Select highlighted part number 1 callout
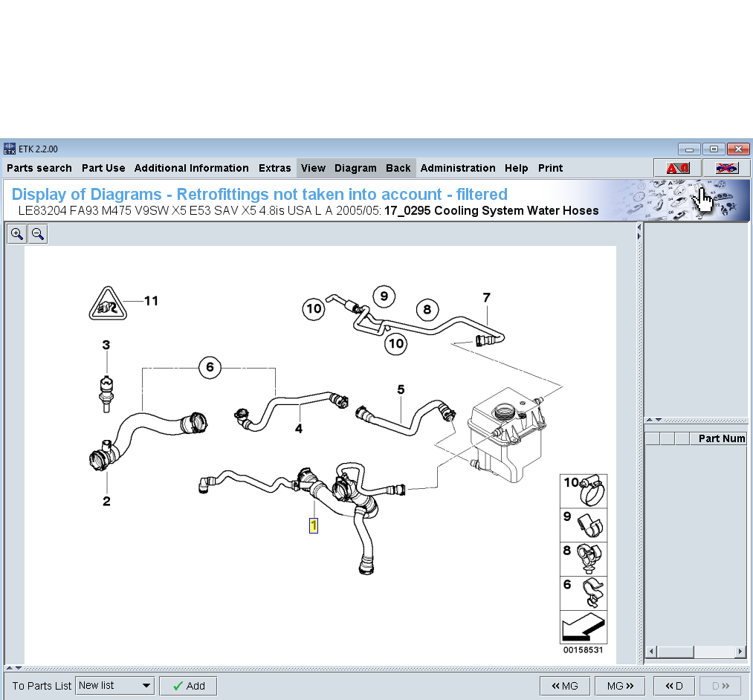Image resolution: width=753 pixels, height=700 pixels. tap(314, 525)
